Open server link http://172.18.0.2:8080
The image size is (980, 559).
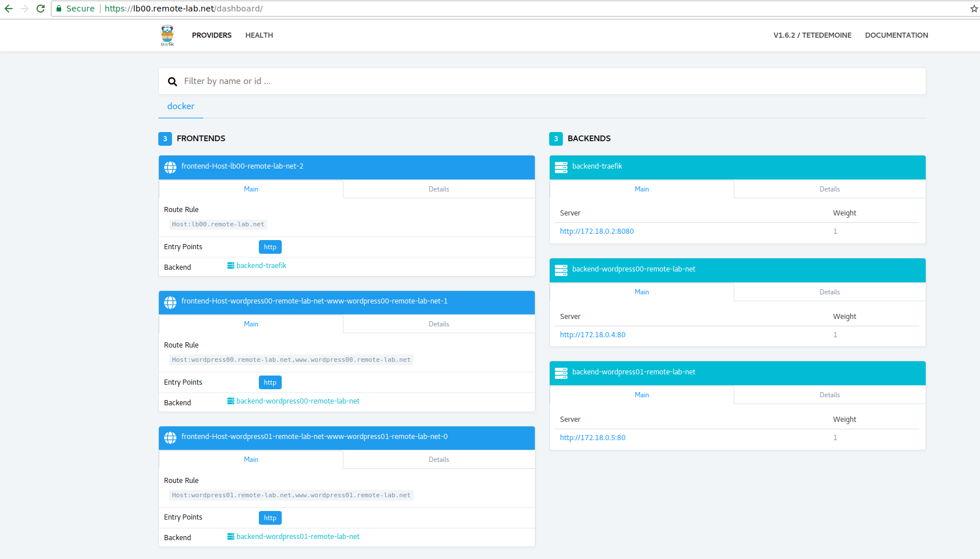(x=597, y=231)
